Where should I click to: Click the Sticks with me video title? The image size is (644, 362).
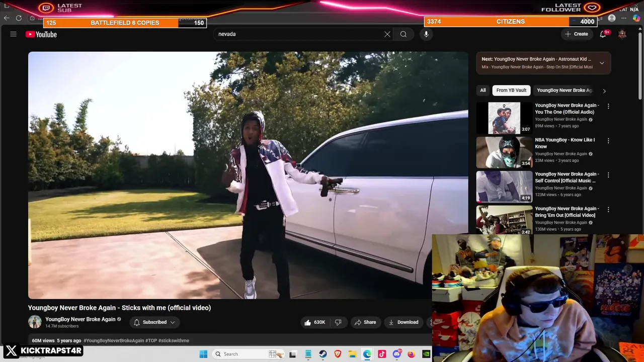click(119, 308)
